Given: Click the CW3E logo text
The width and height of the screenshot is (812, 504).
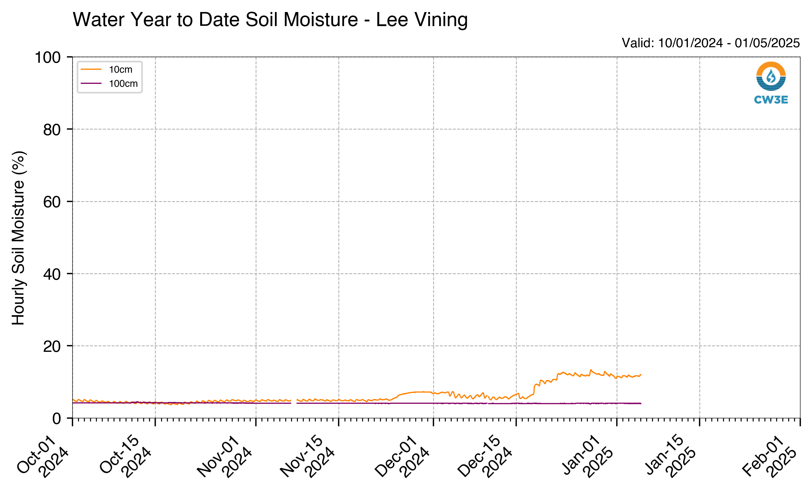Looking at the screenshot, I should 771,100.
